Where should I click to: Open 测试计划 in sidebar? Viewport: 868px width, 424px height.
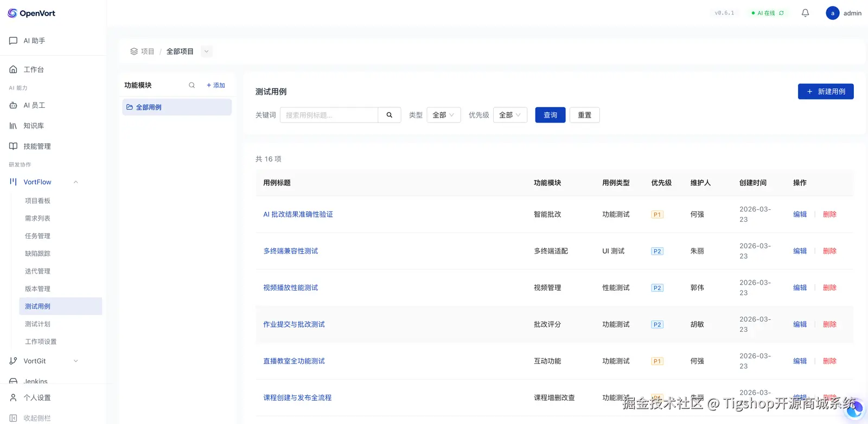37,324
